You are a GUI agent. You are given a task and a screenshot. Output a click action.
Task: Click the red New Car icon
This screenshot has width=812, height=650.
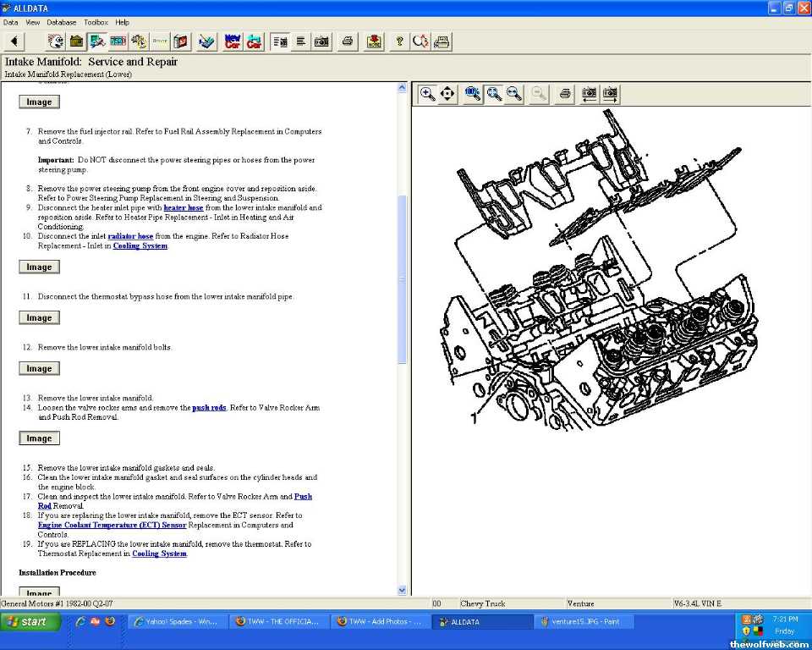[233, 41]
